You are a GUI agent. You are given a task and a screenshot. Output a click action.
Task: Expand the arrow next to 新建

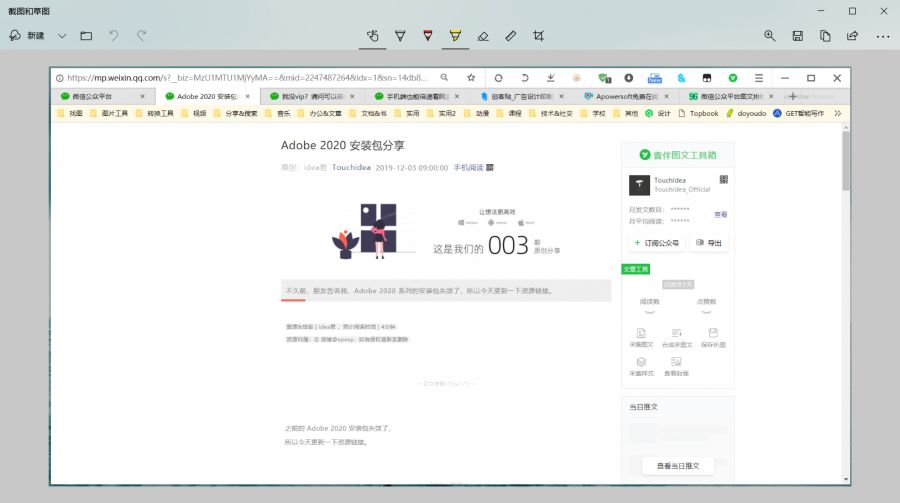point(62,36)
